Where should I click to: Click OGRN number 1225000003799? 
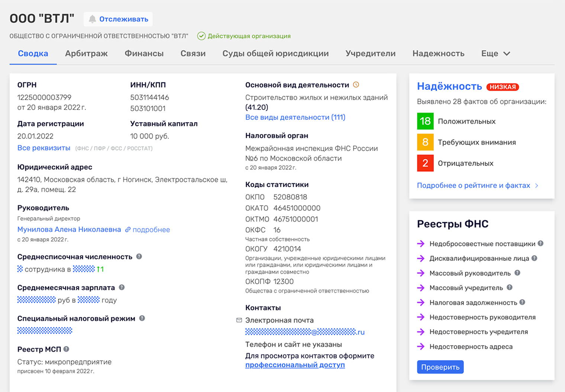(44, 97)
